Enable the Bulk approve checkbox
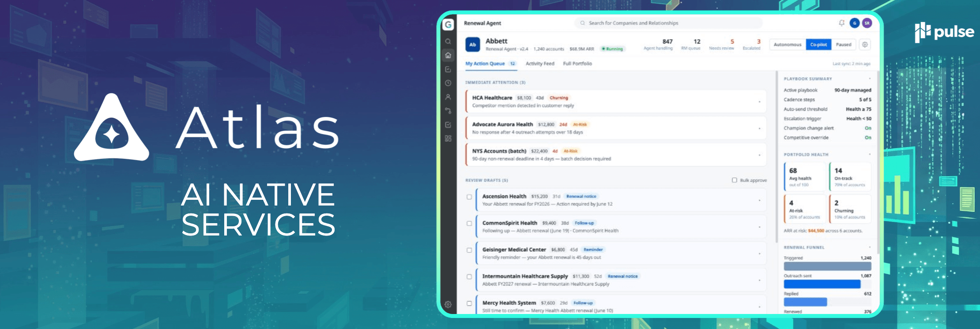Screen dimensions: 980x329 [x=735, y=180]
